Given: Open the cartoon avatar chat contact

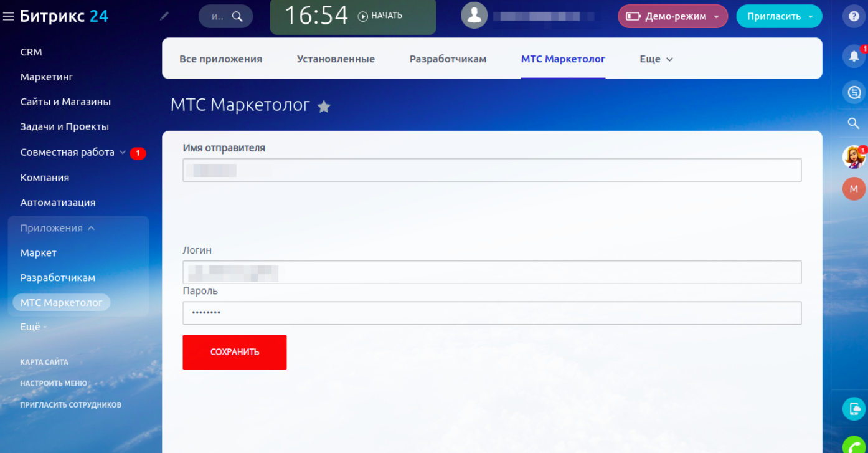Looking at the screenshot, I should click(854, 157).
